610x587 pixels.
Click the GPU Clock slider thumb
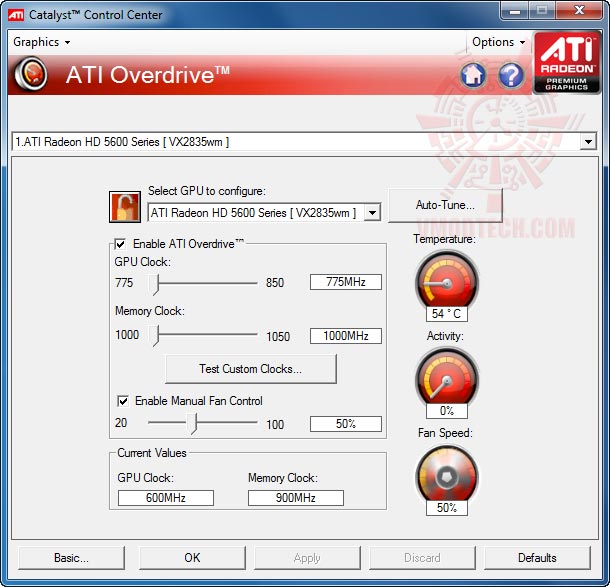155,284
